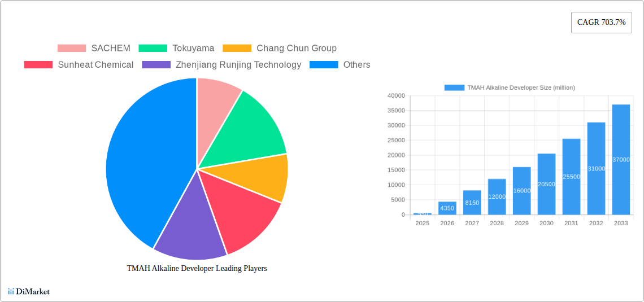Click the CAGR 703.7% badge
Viewport: 644px width, 302px height.
click(x=601, y=23)
